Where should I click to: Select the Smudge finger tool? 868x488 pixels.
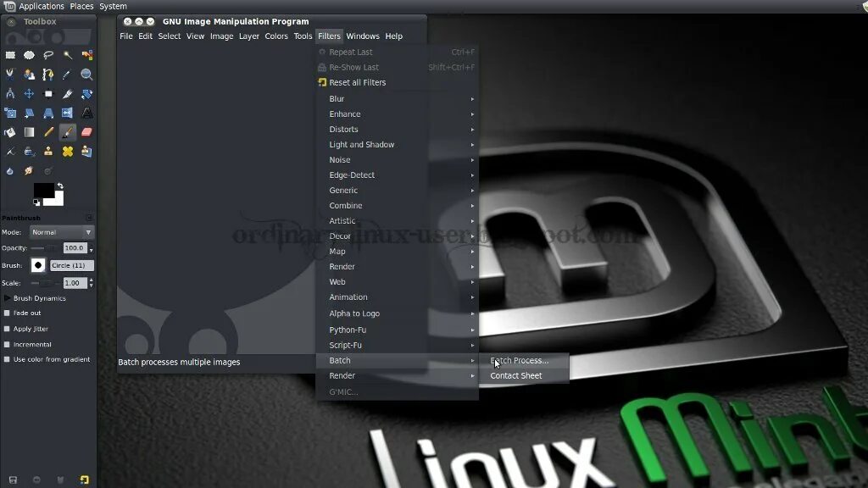(30, 171)
